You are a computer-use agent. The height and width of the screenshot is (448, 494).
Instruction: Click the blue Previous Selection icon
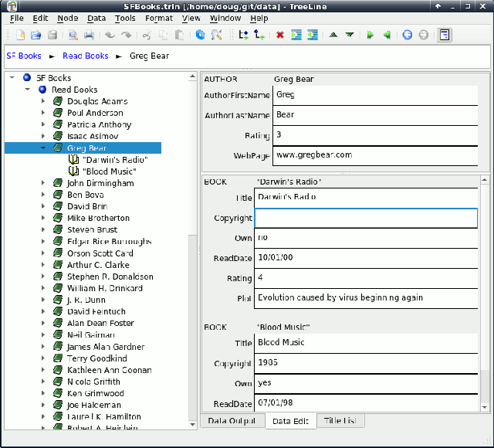[x=407, y=35]
